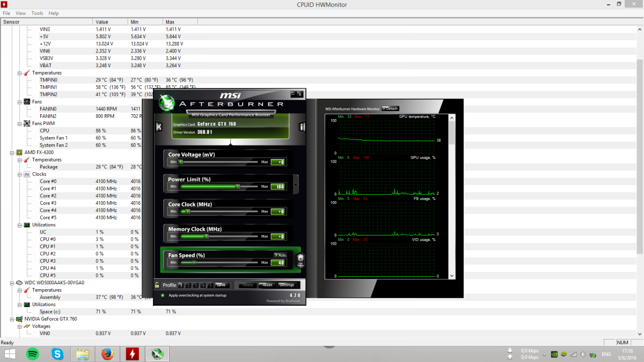Click the profile lock icon in Afterburner
This screenshot has width=644, height=362.
tap(157, 285)
